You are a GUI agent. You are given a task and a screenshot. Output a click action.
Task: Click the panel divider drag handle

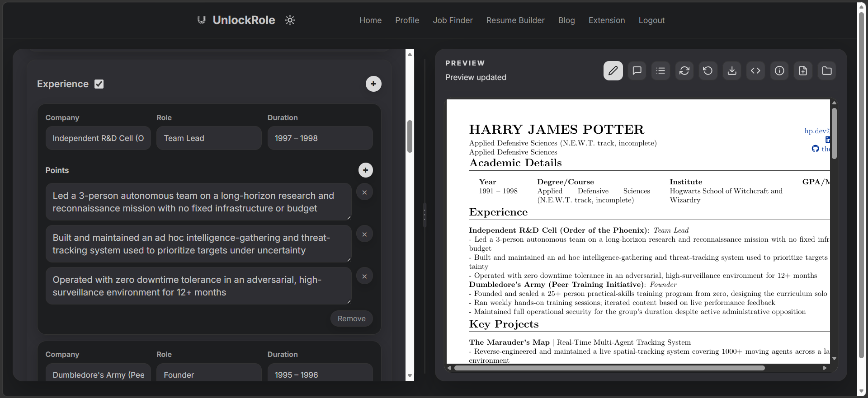(x=425, y=215)
